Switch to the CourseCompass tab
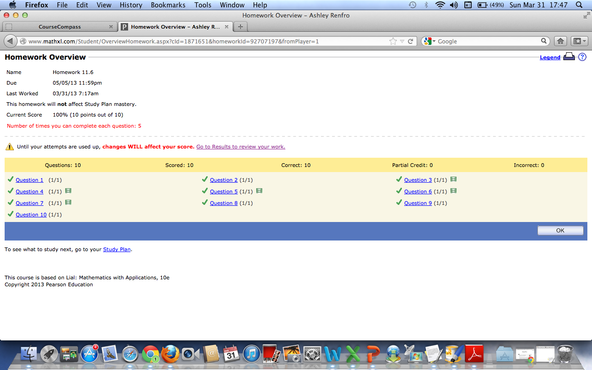This screenshot has width=592, height=370. coord(59,27)
